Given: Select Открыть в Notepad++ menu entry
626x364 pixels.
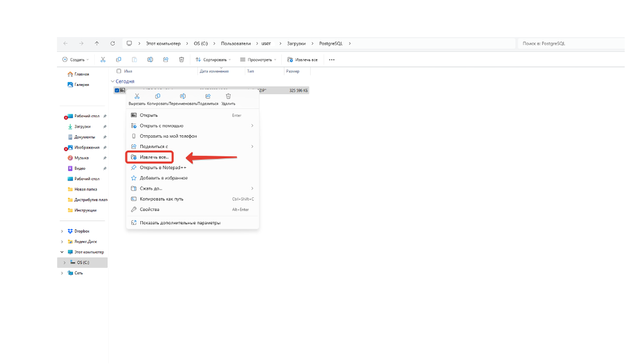Looking at the screenshot, I should coord(158,167).
